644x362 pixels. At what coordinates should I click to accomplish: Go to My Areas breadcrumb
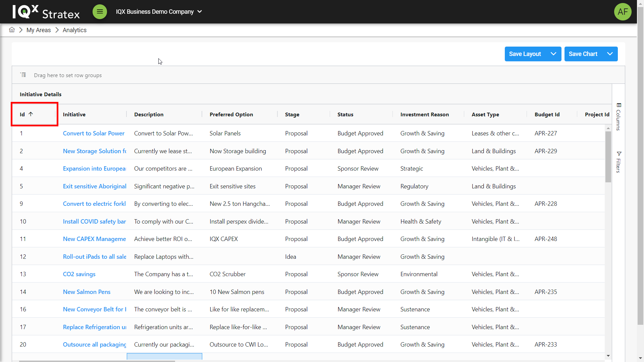(x=39, y=30)
